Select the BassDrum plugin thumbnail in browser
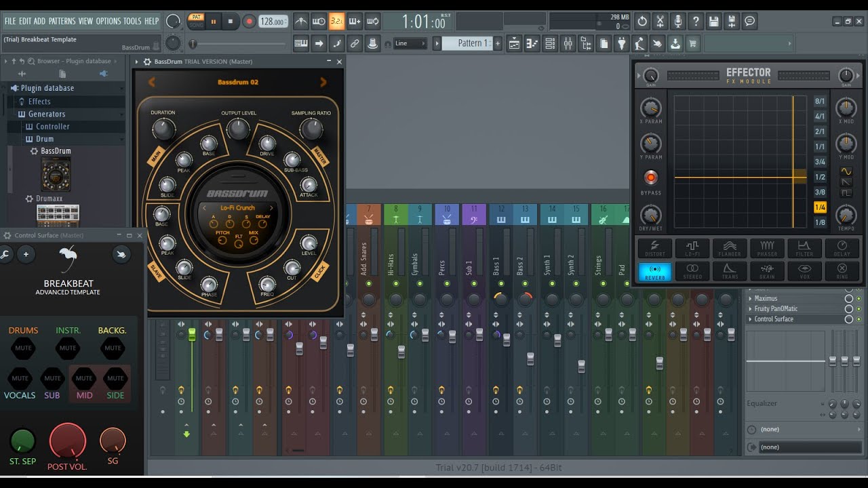Screen dimensions: 868x488 point(56,174)
